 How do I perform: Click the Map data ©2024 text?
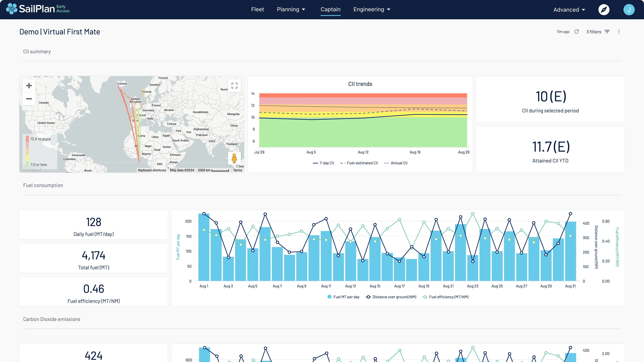click(x=182, y=170)
